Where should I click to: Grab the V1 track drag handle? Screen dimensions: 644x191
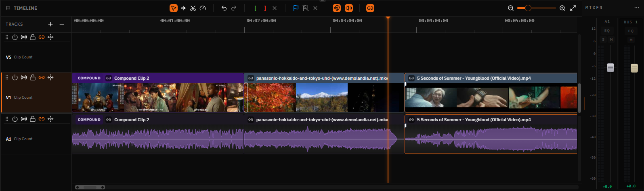(7, 77)
